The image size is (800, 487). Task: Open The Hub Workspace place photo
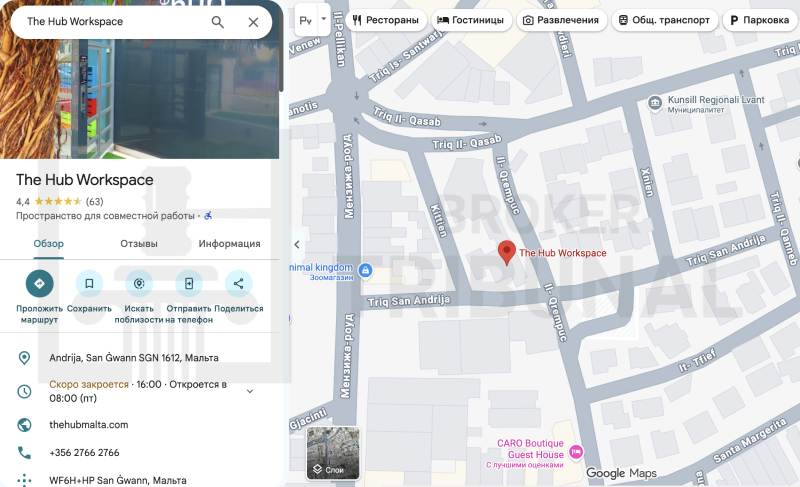(139, 97)
